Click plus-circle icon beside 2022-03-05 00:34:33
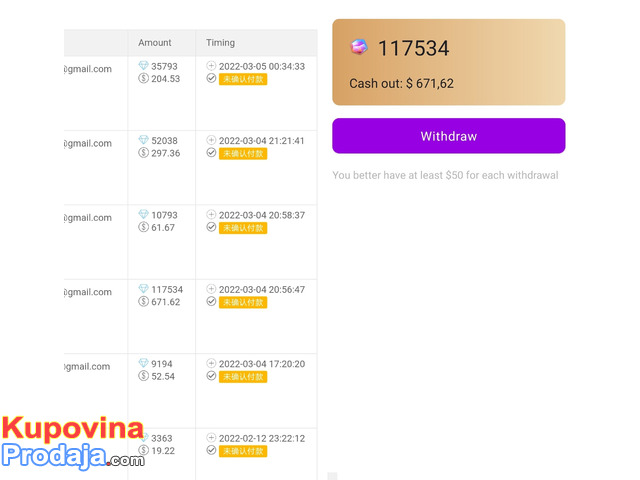 [211, 65]
